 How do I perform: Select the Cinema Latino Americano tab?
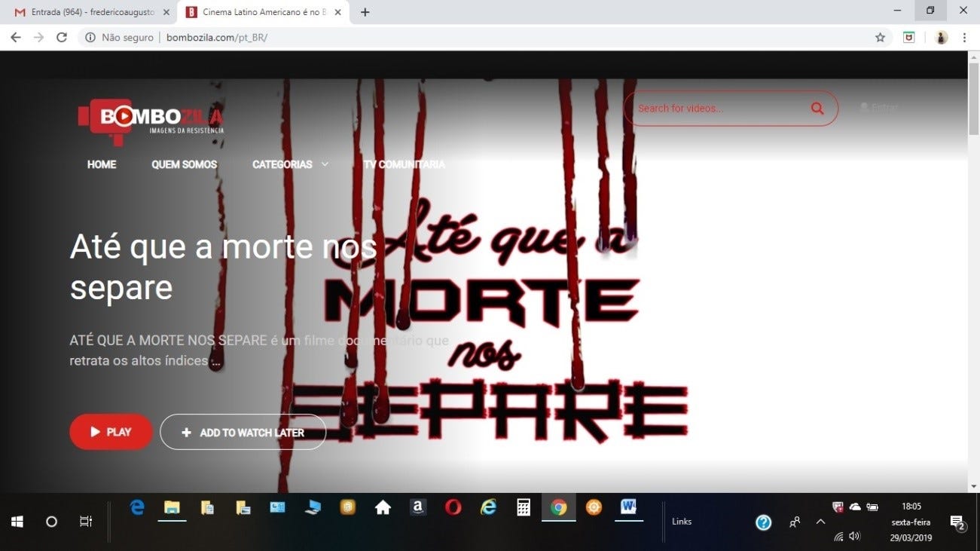(x=264, y=12)
